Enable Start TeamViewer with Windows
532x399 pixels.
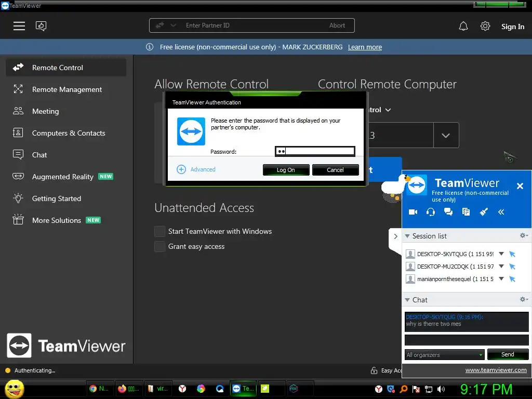(x=159, y=231)
